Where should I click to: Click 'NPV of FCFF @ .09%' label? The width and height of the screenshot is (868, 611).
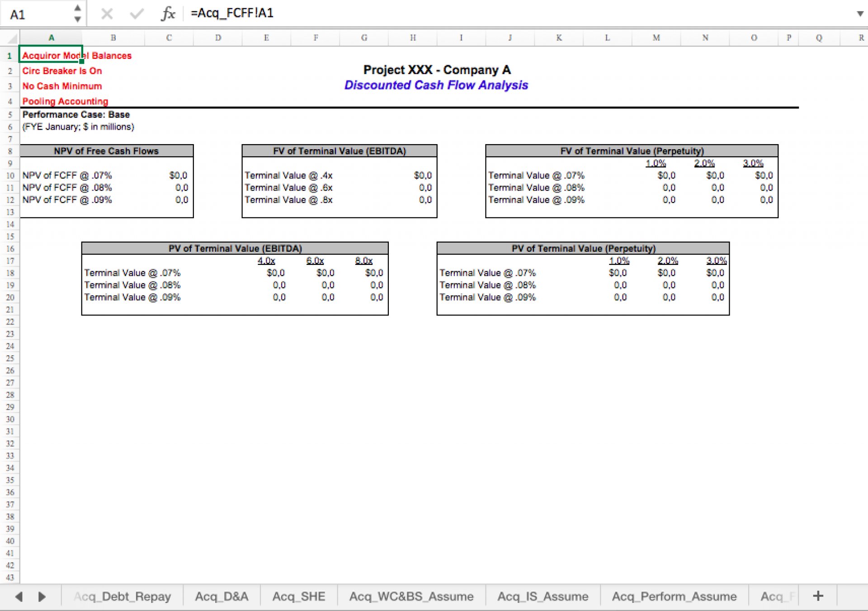coord(67,200)
